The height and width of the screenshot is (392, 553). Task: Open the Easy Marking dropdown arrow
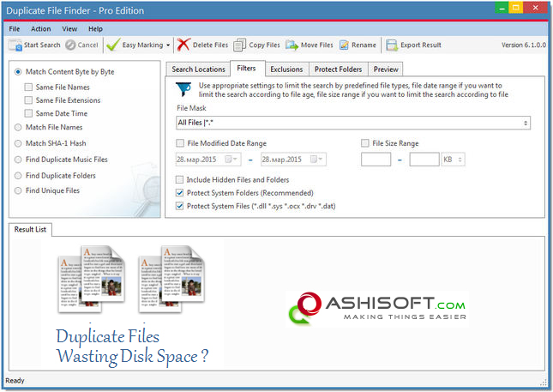168,45
